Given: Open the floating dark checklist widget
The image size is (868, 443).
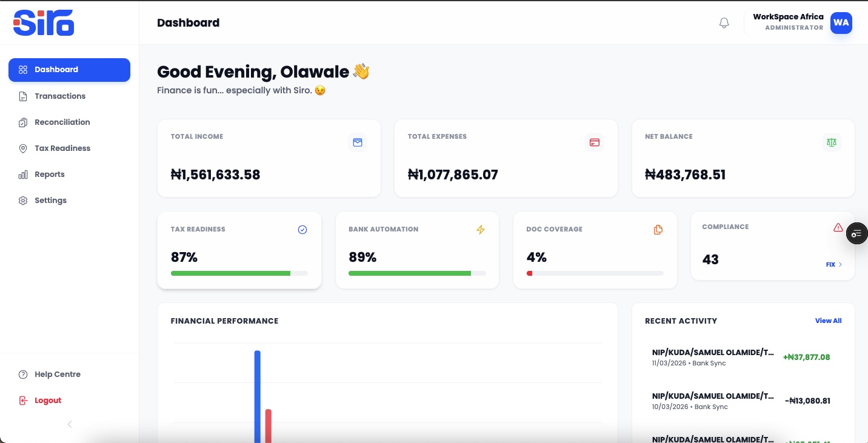Looking at the screenshot, I should (856, 233).
